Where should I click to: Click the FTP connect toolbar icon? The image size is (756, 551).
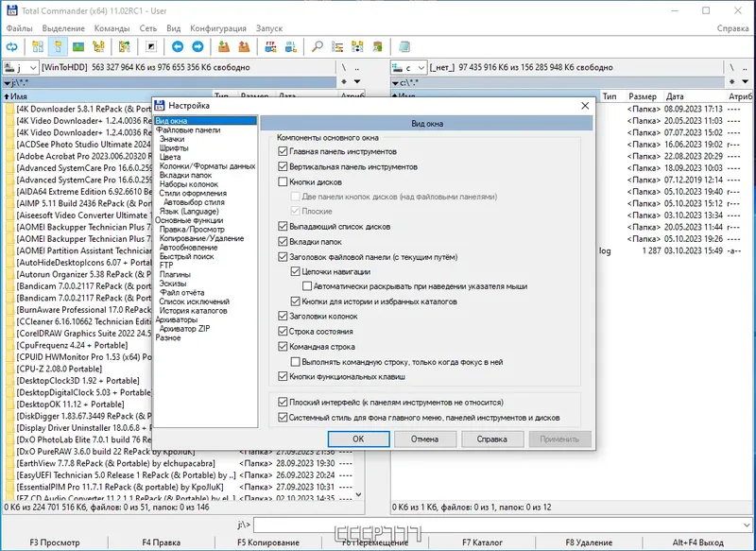(x=270, y=46)
